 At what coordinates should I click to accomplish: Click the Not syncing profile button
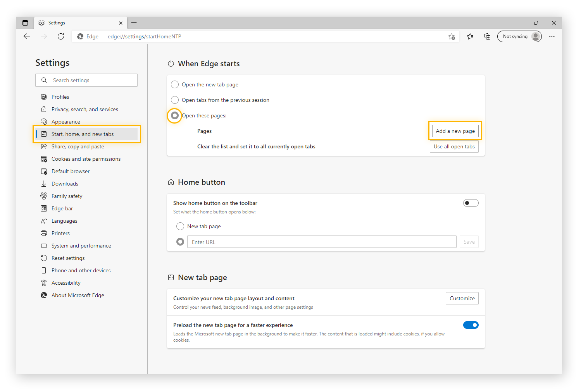[519, 36]
